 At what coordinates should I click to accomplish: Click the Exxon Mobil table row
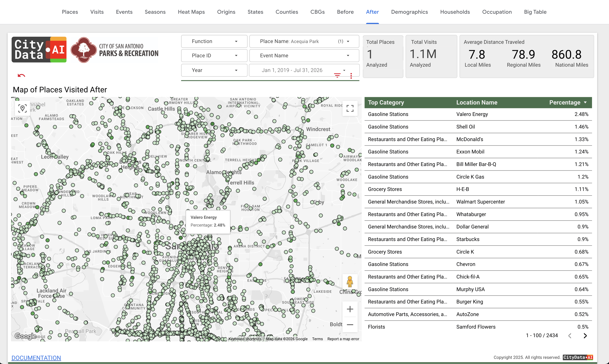pos(478,152)
